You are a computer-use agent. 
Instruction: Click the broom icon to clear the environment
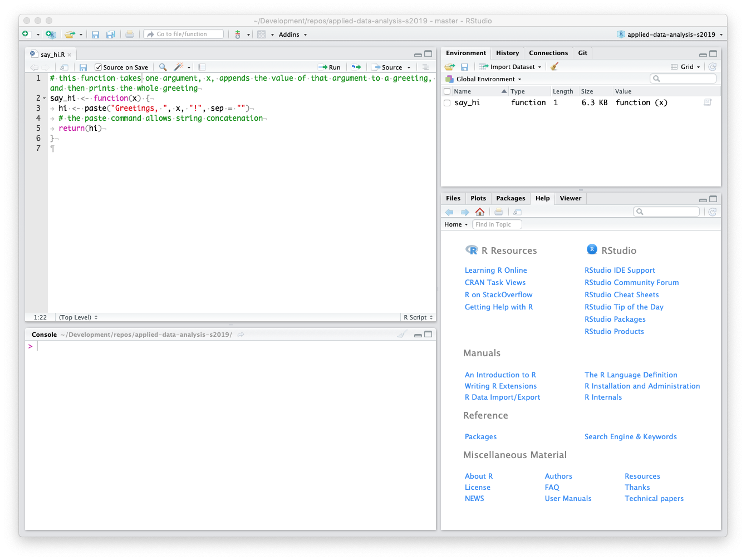(554, 67)
